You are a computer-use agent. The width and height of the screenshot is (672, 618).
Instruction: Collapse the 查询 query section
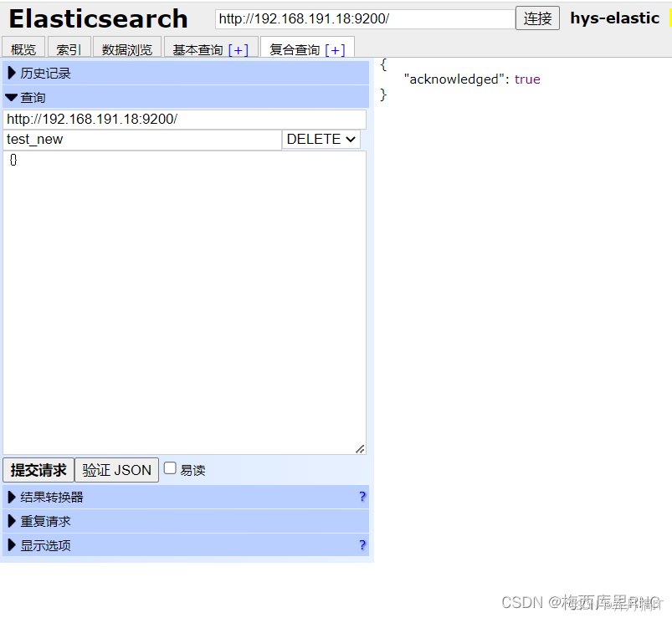click(x=186, y=97)
